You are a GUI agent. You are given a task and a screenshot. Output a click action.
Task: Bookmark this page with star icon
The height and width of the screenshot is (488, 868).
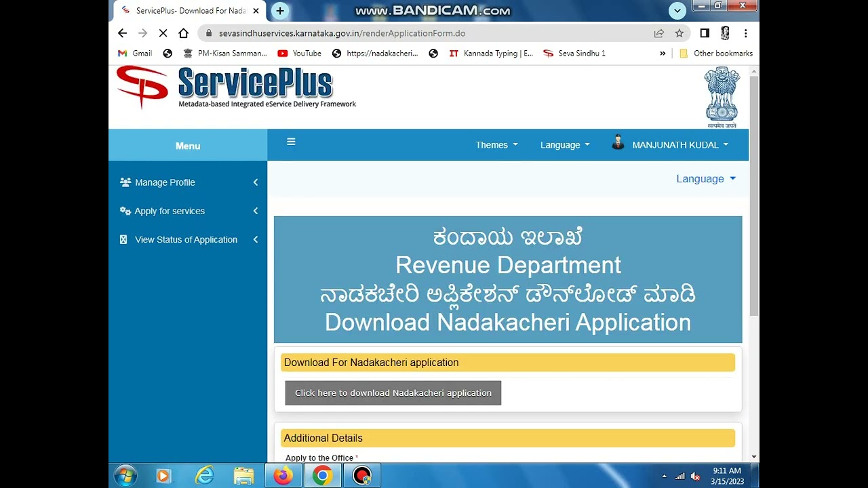[679, 33]
